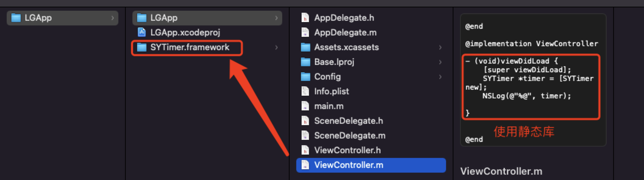
Task: Click the SYTimer.framework folder icon
Action: pyautogui.click(x=142, y=47)
